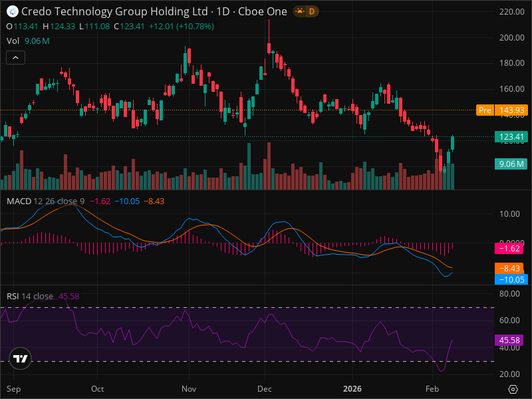Viewport: 532px width, 399px height.
Task: Click the Dec time axis label
Action: point(265,389)
